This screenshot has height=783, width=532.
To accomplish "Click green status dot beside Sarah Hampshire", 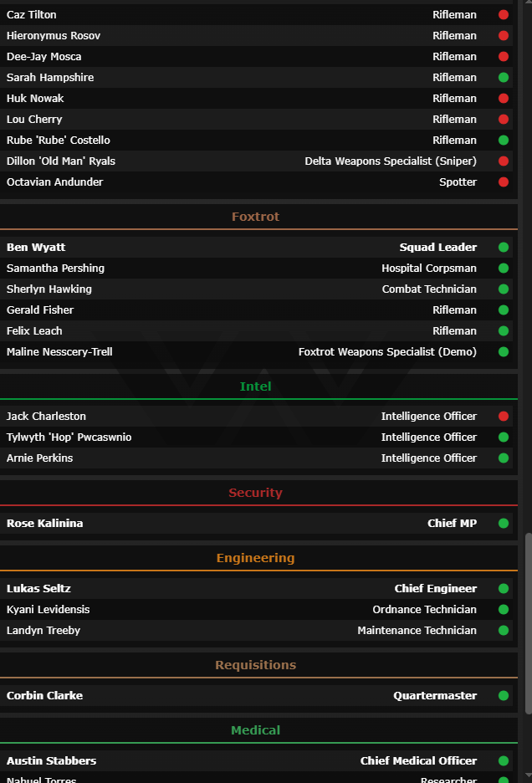I will pyautogui.click(x=504, y=78).
